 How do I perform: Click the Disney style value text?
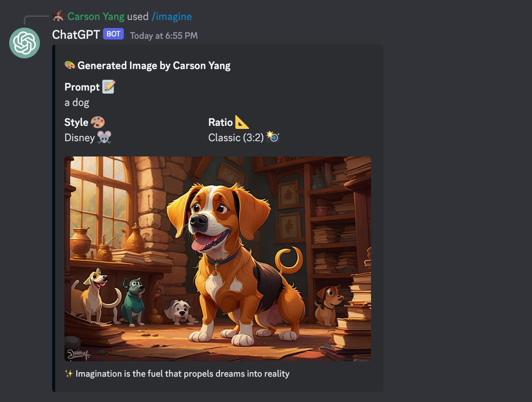(x=79, y=138)
